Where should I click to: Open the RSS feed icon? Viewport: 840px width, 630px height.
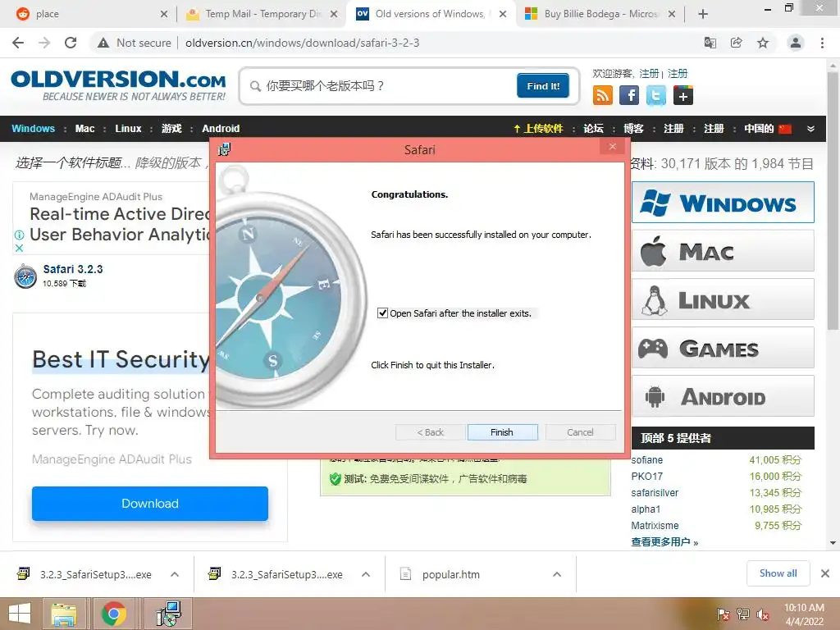coord(603,95)
